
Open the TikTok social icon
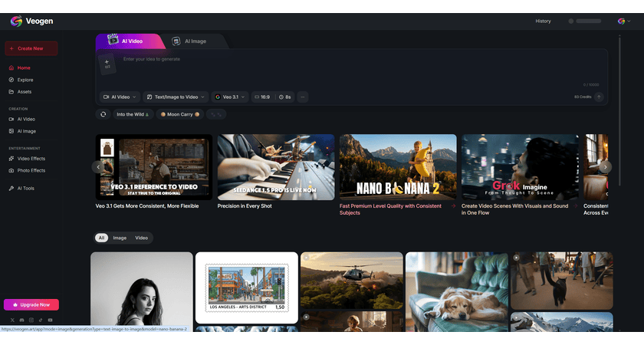tap(41, 320)
